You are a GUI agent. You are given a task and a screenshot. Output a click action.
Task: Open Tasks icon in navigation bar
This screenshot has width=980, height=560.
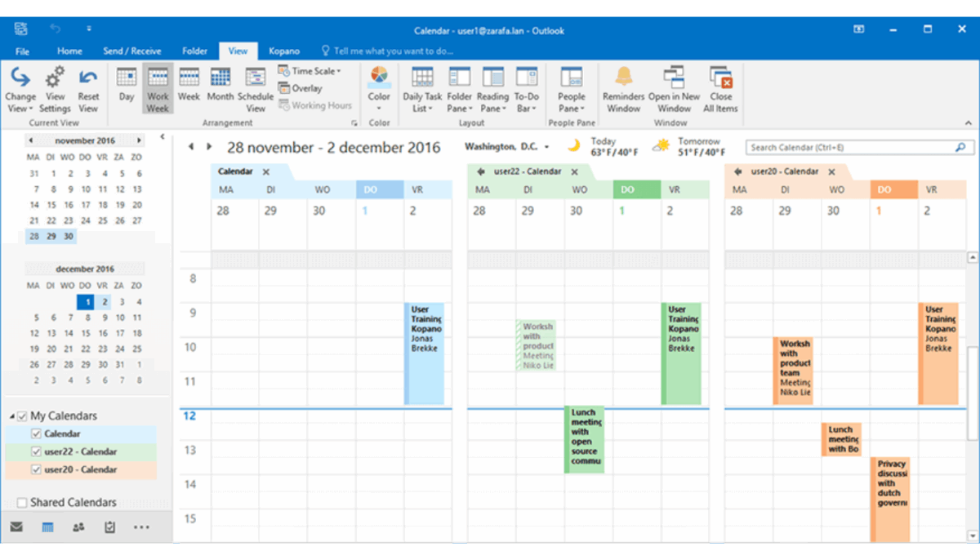109,527
